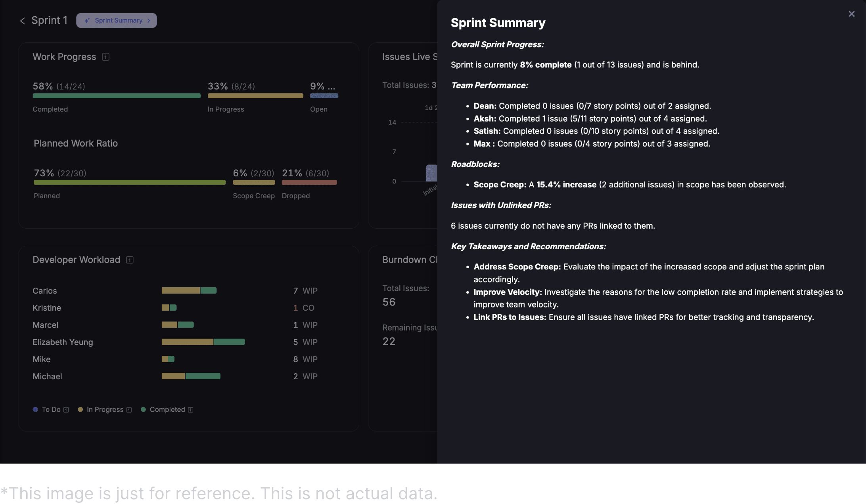Image resolution: width=866 pixels, height=504 pixels.
Task: Open the Sprint Summary button
Action: tap(117, 21)
